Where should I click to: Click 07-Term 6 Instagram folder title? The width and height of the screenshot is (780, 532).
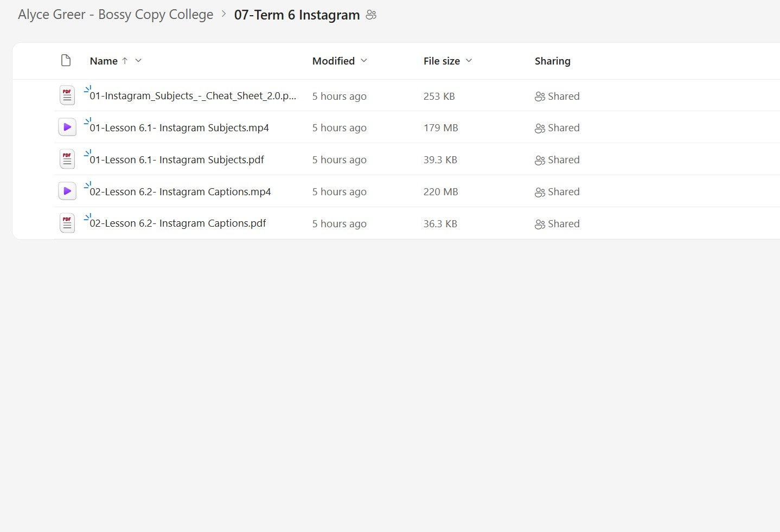tap(297, 15)
